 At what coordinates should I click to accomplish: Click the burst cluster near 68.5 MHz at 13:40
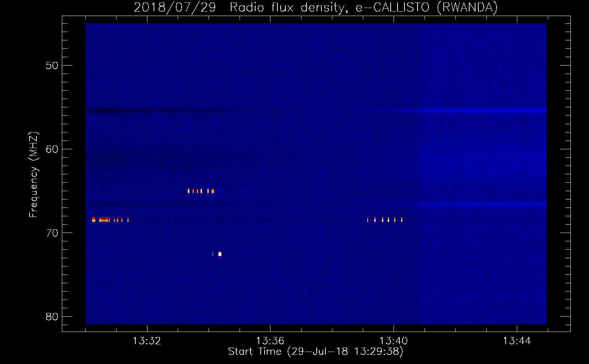pyautogui.click(x=385, y=219)
